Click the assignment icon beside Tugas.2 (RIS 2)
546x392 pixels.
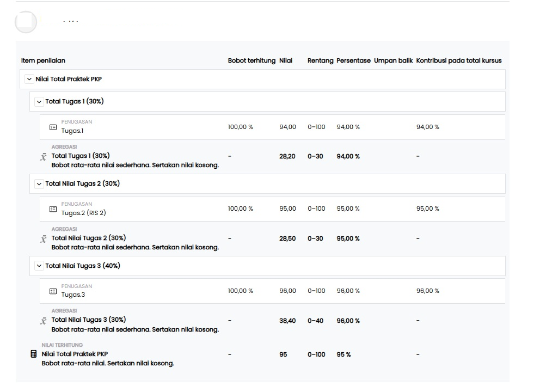coord(53,209)
